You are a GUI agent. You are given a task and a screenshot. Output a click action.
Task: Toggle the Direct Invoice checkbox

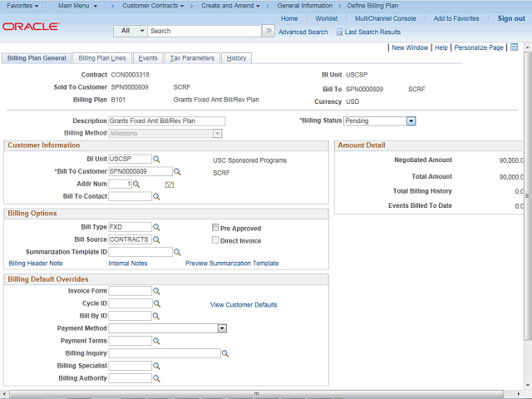pos(215,240)
